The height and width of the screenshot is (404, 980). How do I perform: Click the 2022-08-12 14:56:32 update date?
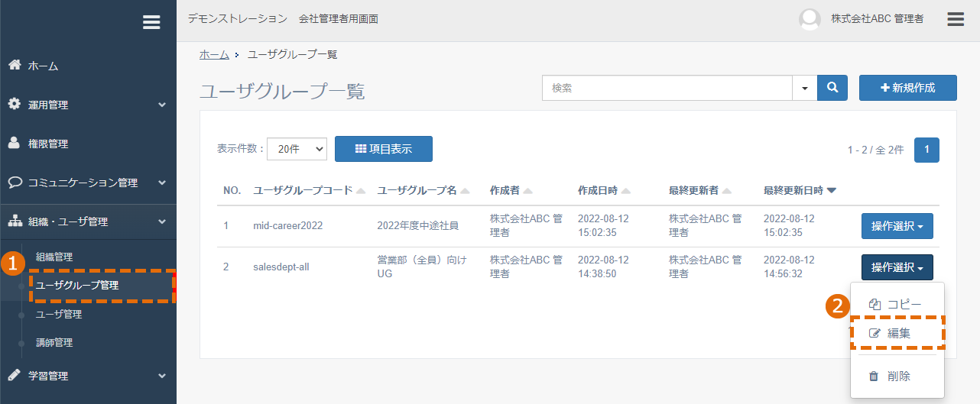coord(789,267)
